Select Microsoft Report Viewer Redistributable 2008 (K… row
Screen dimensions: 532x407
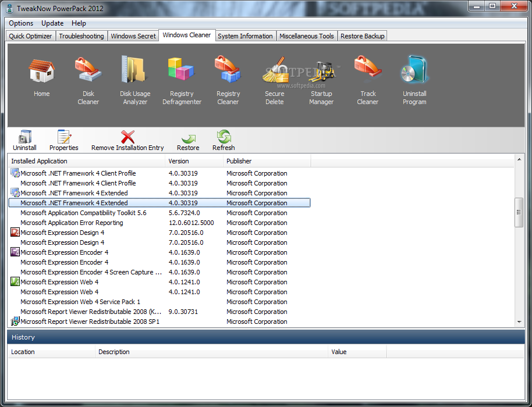[159, 312]
